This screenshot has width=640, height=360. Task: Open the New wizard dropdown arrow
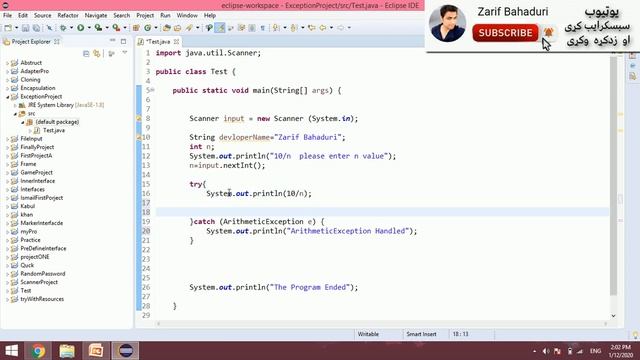coord(16,28)
